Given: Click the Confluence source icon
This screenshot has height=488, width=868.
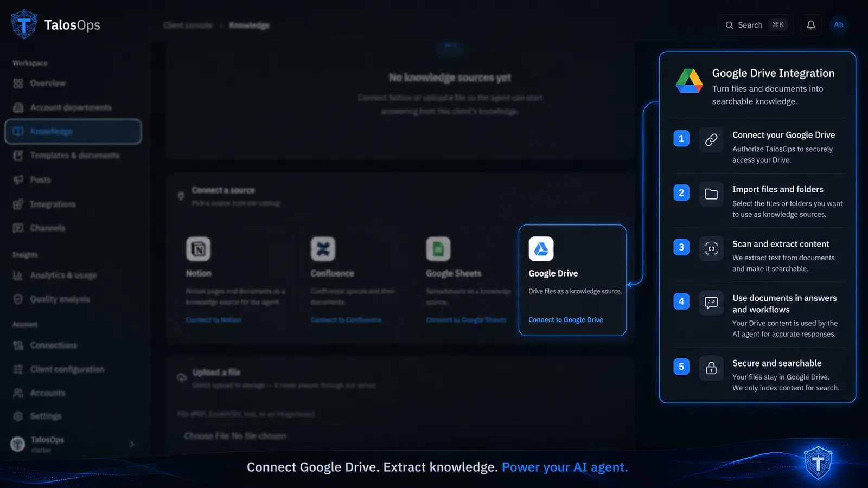Looking at the screenshot, I should 323,249.
